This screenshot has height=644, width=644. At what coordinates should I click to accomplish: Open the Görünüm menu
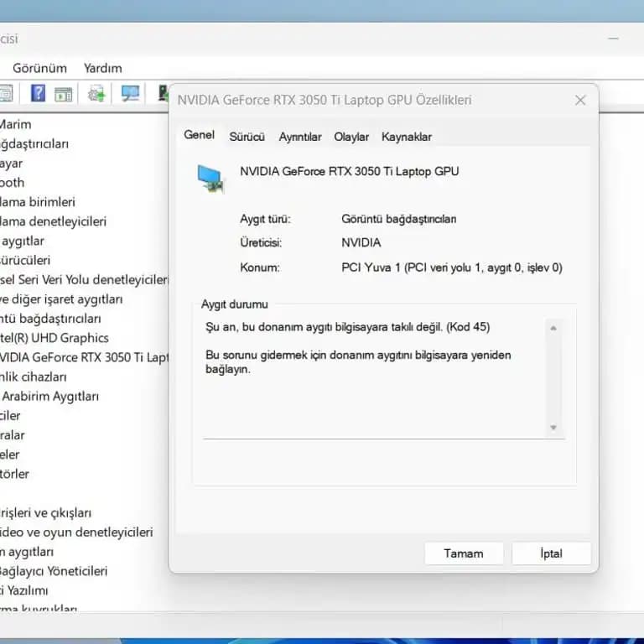click(39, 68)
